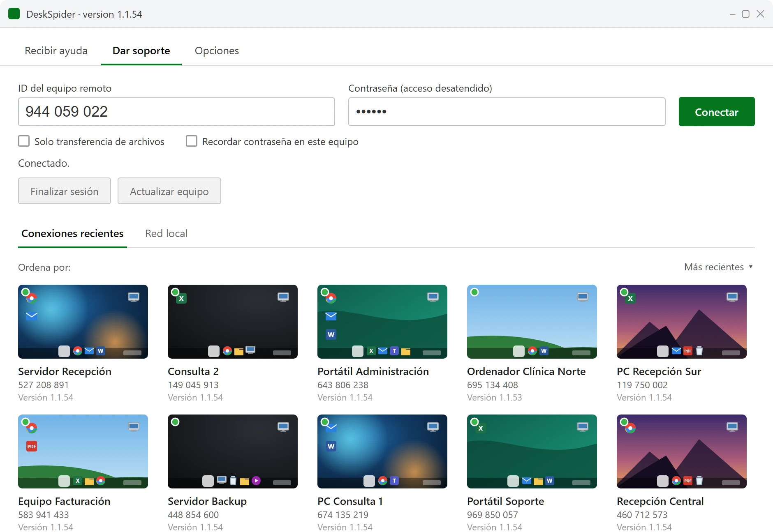Click the monitor icon on Recepción Central thumbnail

(732, 427)
